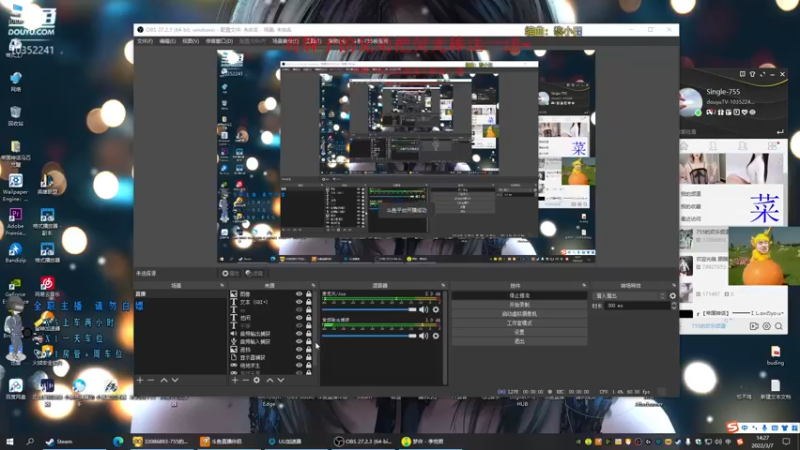Open Properties gear for selected source

click(230, 273)
